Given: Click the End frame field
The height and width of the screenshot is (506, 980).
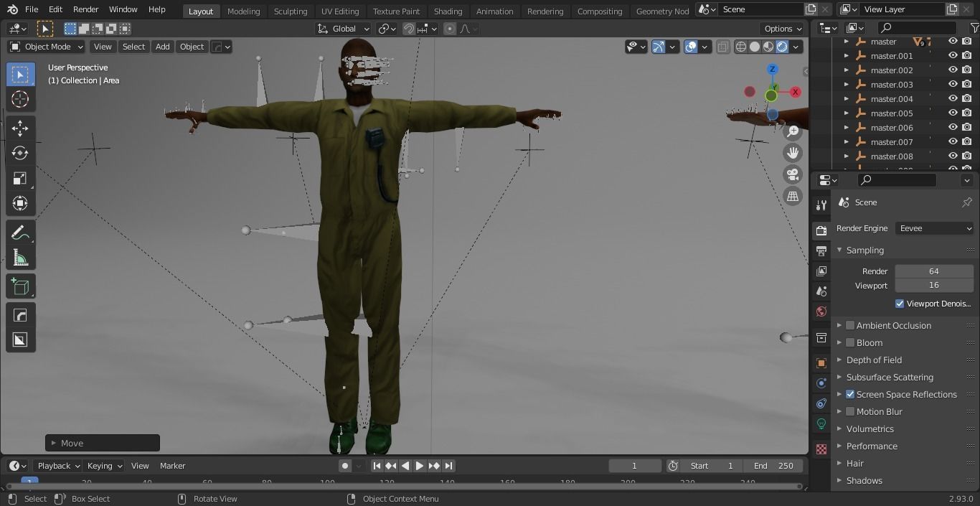Looking at the screenshot, I should click(x=773, y=466).
